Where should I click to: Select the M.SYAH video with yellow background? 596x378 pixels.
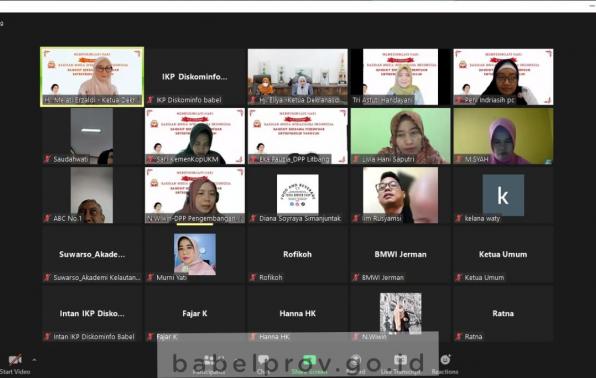[x=503, y=136]
